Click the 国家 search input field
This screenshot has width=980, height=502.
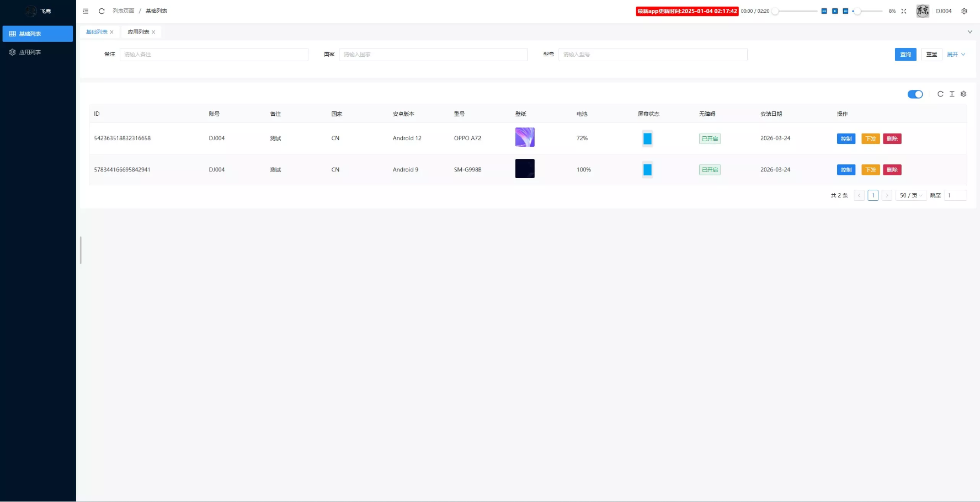pyautogui.click(x=433, y=55)
